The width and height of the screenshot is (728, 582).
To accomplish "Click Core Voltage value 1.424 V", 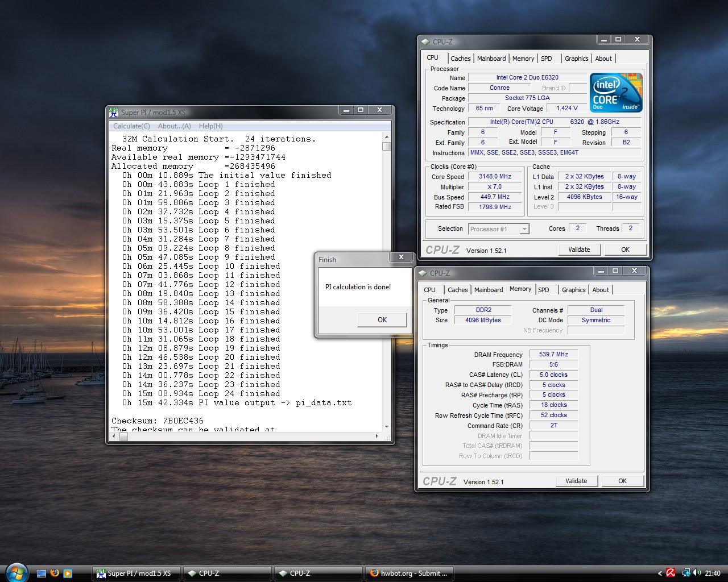I will 566,108.
